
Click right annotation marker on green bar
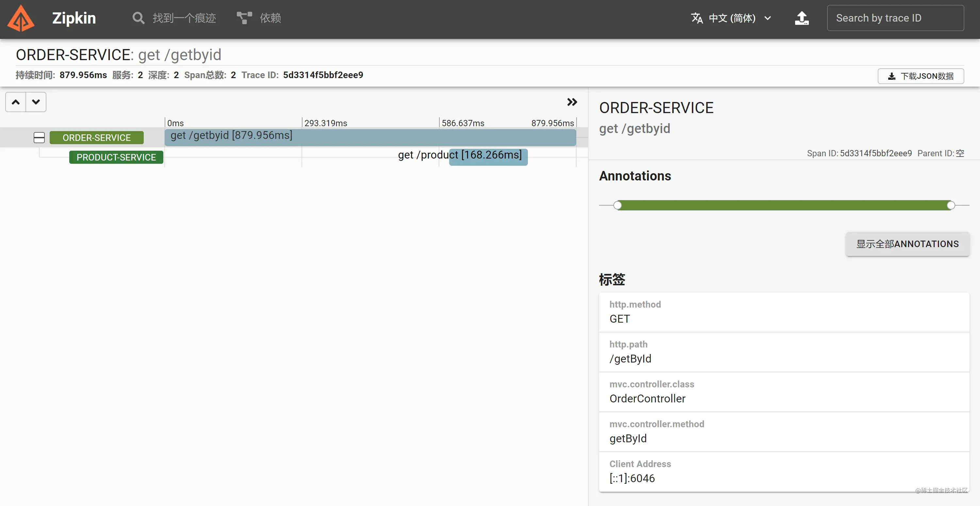point(951,206)
